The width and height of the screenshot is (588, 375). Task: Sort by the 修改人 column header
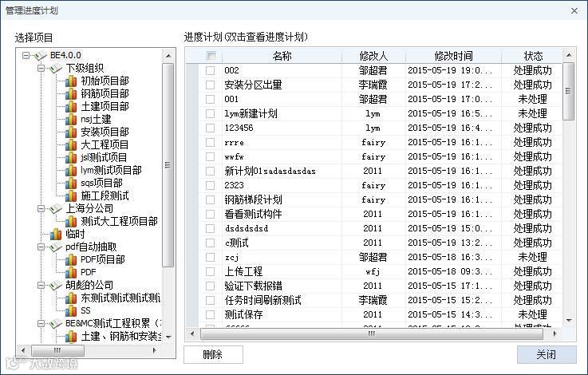373,56
